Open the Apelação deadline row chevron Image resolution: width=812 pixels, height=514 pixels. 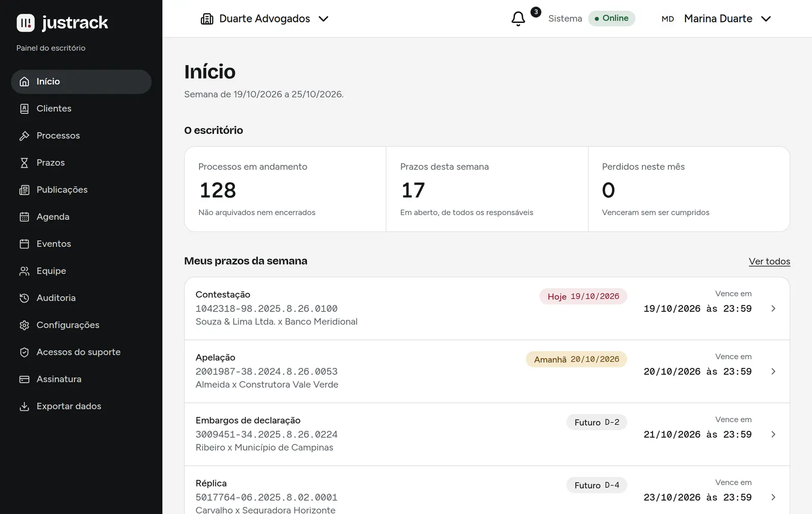click(773, 371)
